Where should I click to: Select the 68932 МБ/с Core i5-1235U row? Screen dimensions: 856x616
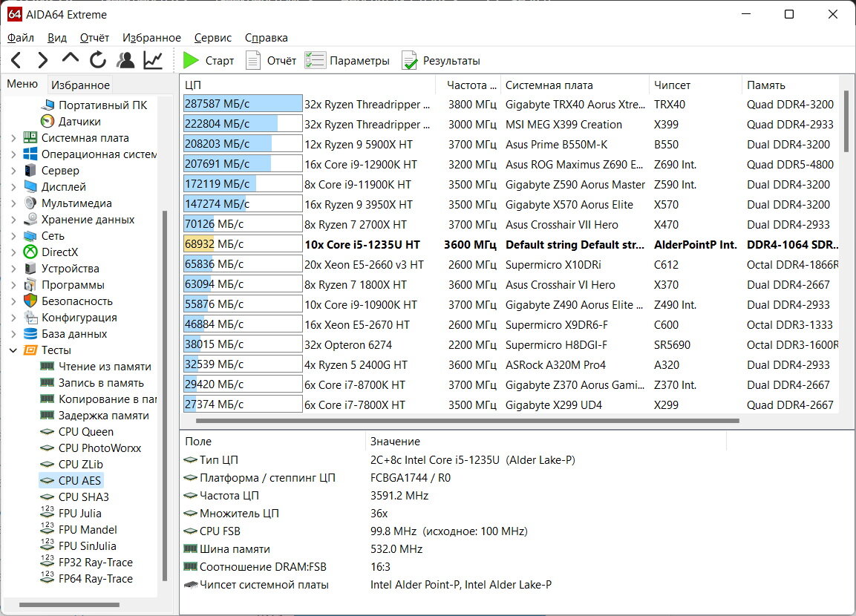511,244
